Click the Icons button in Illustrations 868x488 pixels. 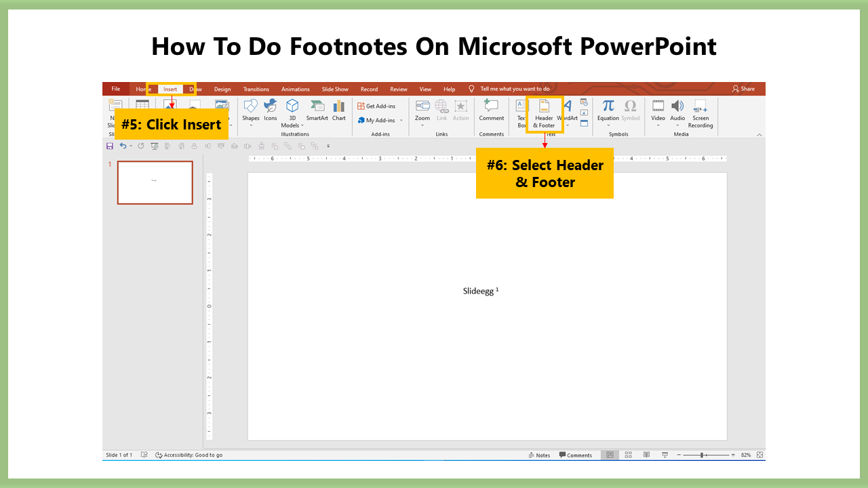coord(271,111)
